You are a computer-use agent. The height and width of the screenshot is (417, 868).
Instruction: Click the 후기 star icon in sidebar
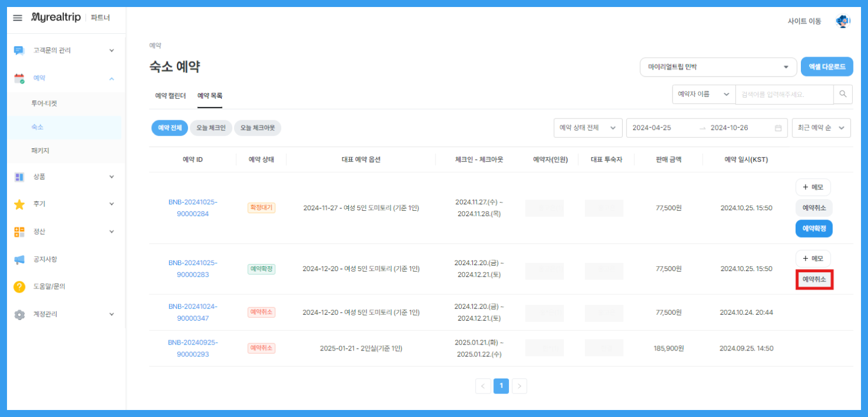click(18, 204)
